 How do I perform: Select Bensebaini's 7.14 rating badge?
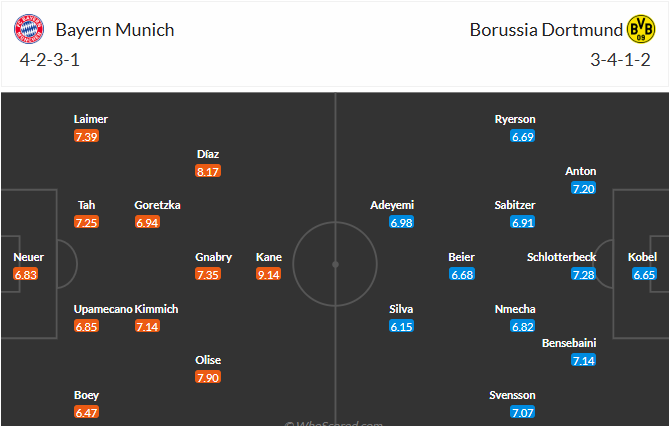tap(583, 360)
